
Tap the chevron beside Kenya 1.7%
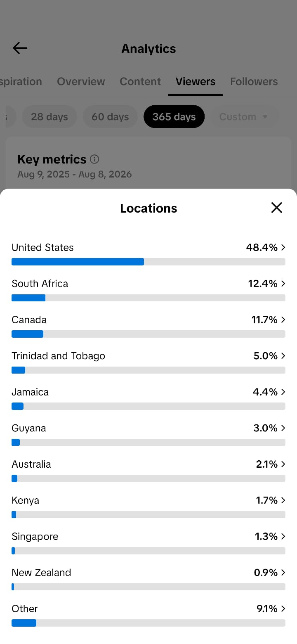283,500
